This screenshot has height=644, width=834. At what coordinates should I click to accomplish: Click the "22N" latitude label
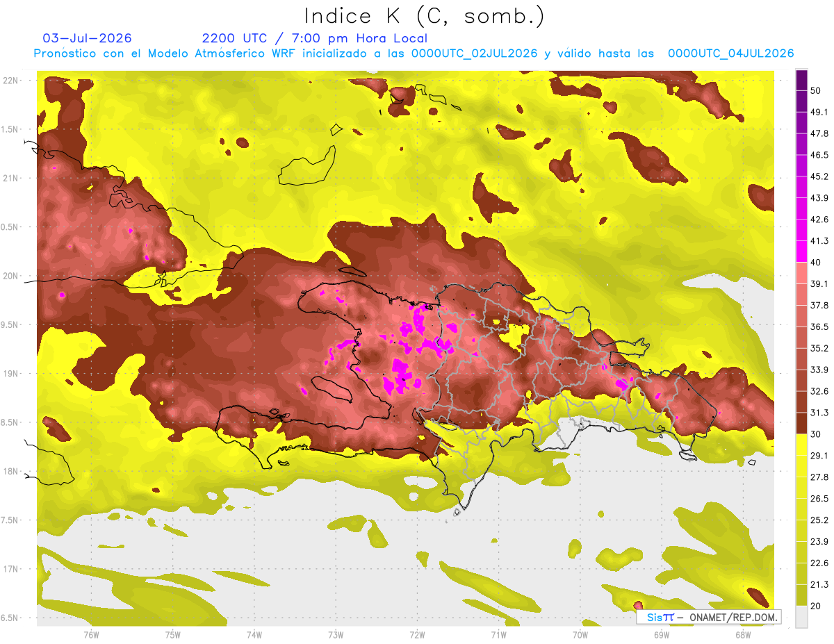(x=10, y=81)
